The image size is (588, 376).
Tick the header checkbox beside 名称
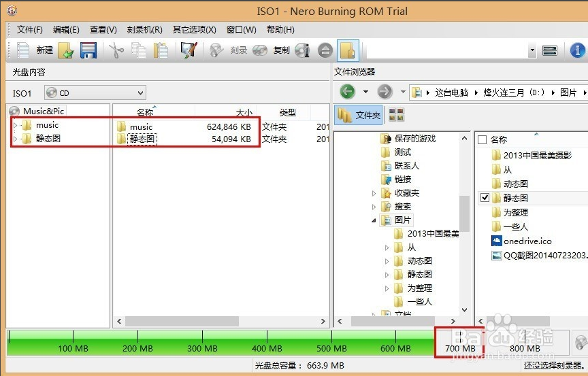pyautogui.click(x=483, y=139)
